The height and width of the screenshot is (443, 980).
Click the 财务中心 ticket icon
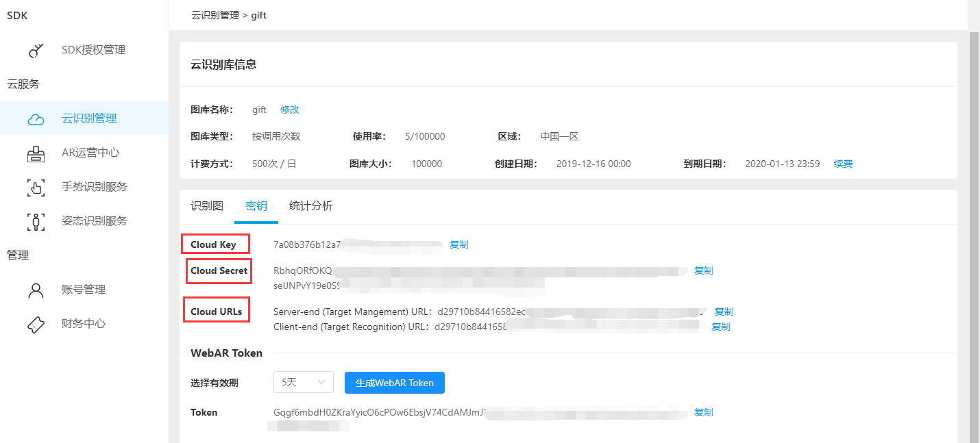(36, 324)
